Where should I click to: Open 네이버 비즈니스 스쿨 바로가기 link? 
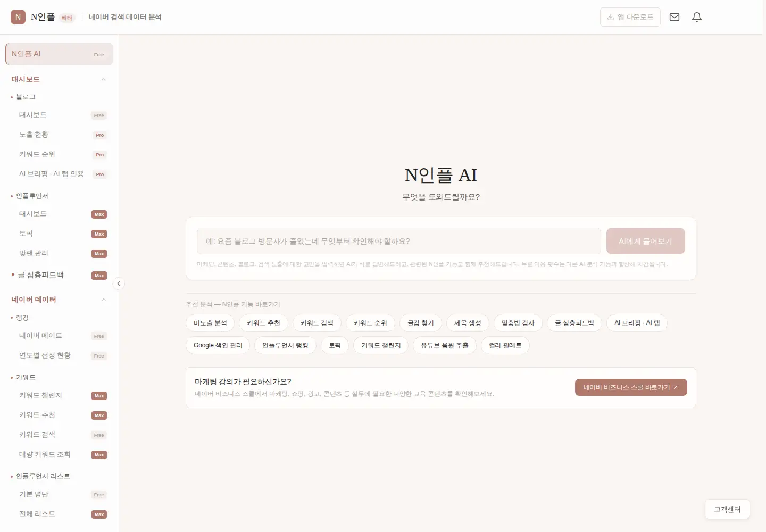click(x=631, y=387)
